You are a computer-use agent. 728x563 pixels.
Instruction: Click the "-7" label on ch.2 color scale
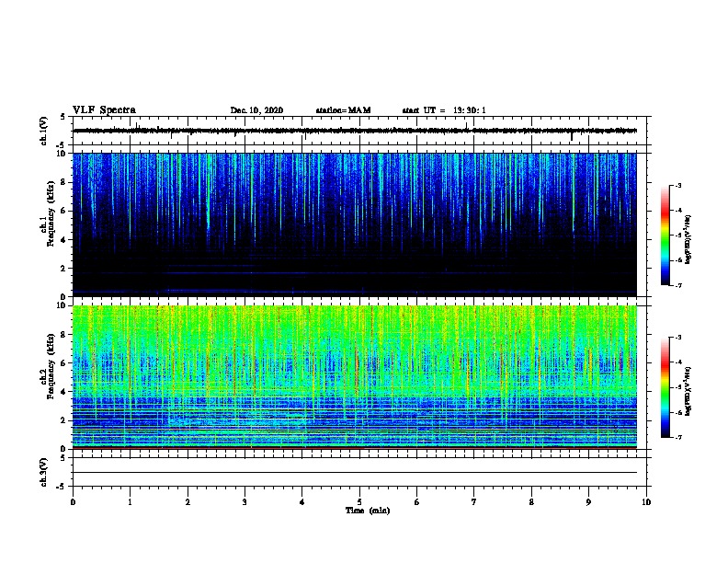pyautogui.click(x=677, y=437)
